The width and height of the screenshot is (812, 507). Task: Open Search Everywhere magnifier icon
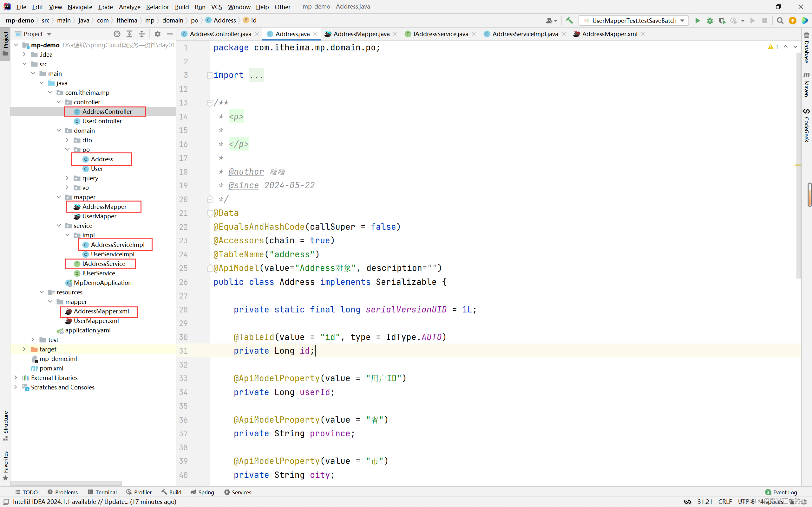[x=780, y=21]
